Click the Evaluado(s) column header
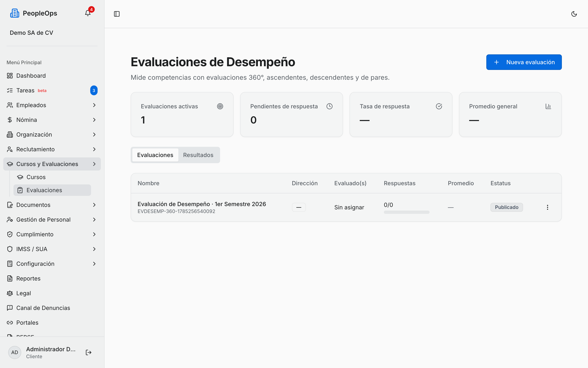The image size is (588, 368). 350,183
